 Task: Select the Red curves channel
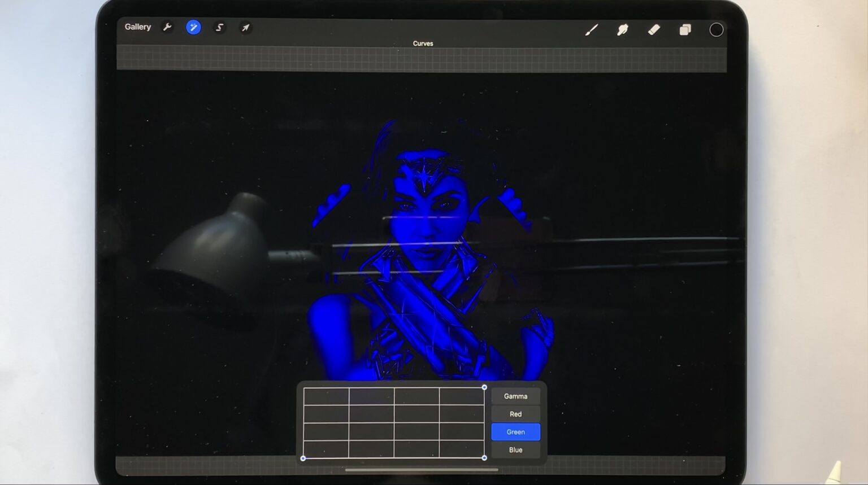click(x=515, y=414)
